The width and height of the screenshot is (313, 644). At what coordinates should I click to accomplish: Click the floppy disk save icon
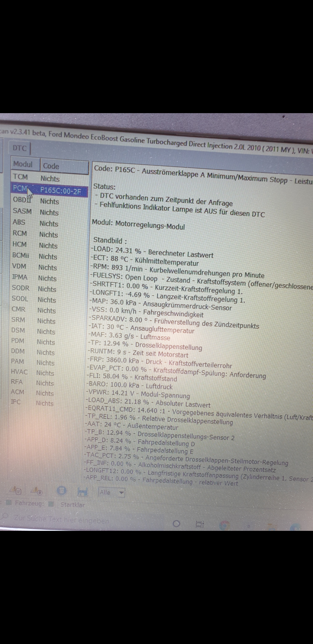coord(83,492)
